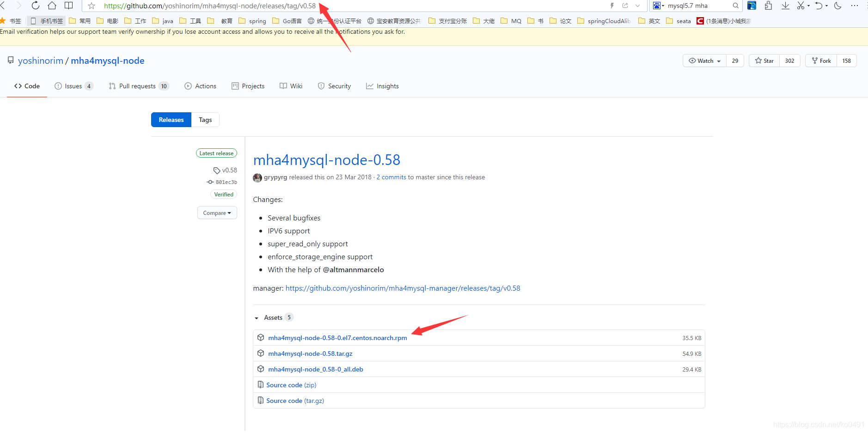The width and height of the screenshot is (868, 433).
Task: Click the scissors screenshot tool
Action: [x=801, y=6]
